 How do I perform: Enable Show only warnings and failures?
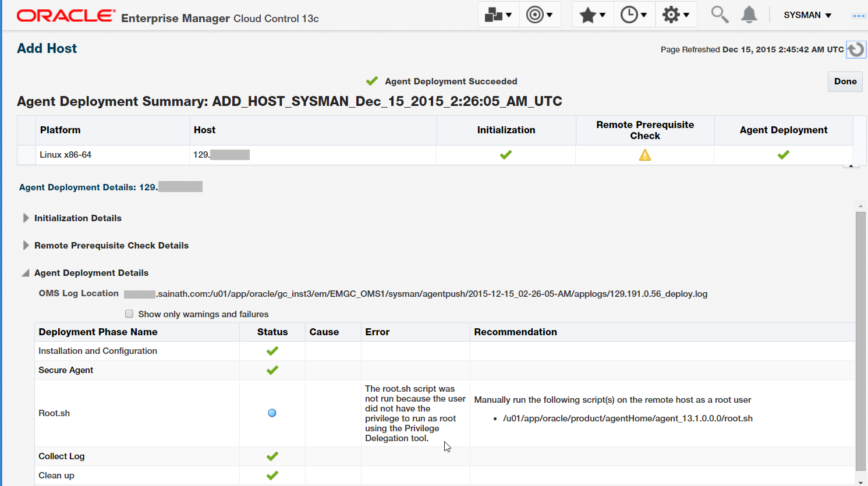[129, 314]
